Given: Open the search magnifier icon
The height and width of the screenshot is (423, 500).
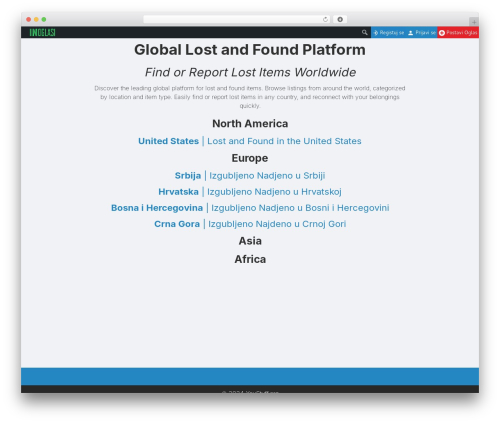Looking at the screenshot, I should point(365,32).
